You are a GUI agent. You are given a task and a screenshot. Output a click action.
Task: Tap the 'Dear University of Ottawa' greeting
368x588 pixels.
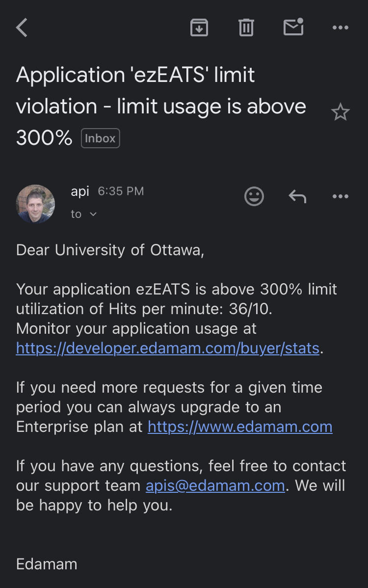click(x=110, y=250)
